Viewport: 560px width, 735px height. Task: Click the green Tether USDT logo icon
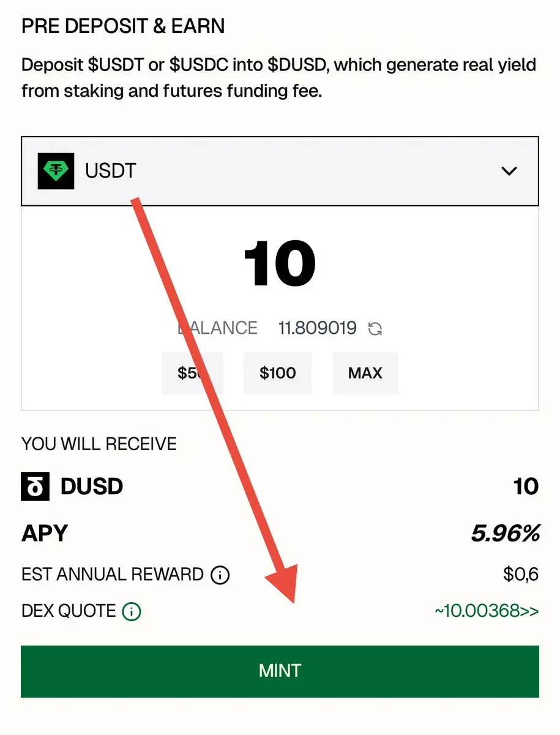(56, 171)
